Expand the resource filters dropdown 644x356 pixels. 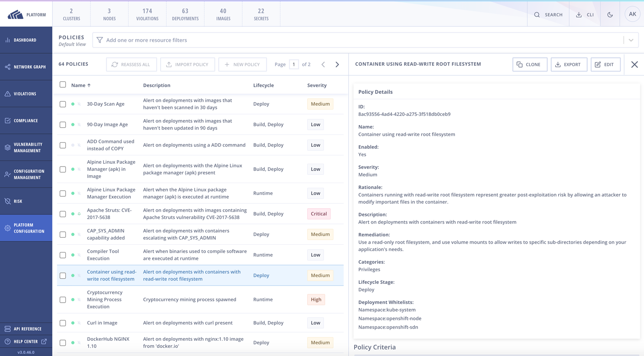[631, 40]
